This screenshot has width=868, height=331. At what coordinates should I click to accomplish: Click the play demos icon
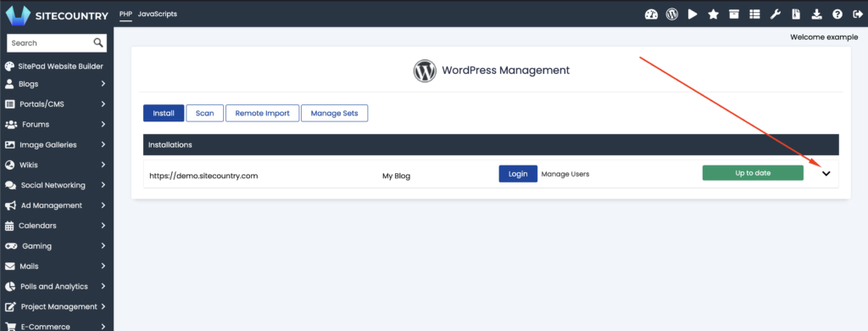[x=693, y=14]
